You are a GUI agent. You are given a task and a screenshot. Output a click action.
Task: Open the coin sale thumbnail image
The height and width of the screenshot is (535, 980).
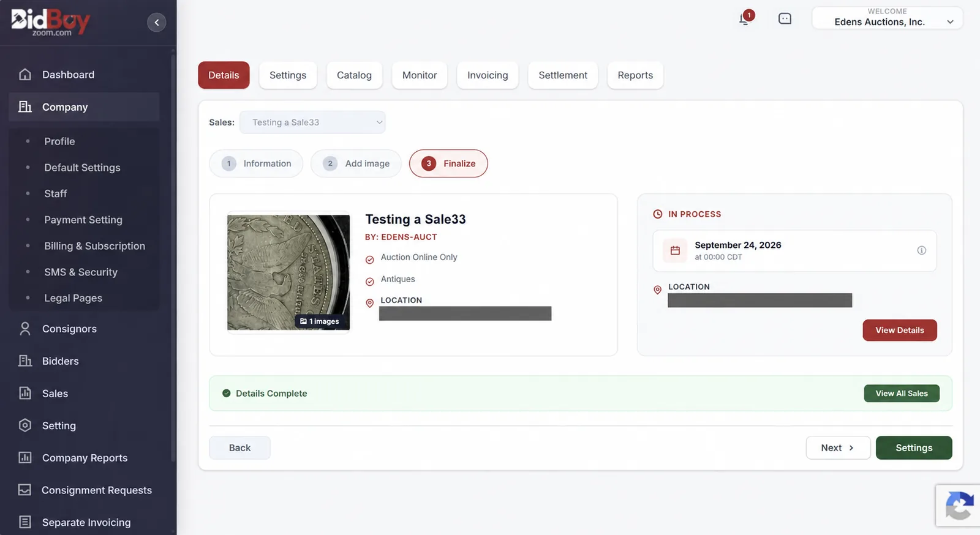coord(288,272)
